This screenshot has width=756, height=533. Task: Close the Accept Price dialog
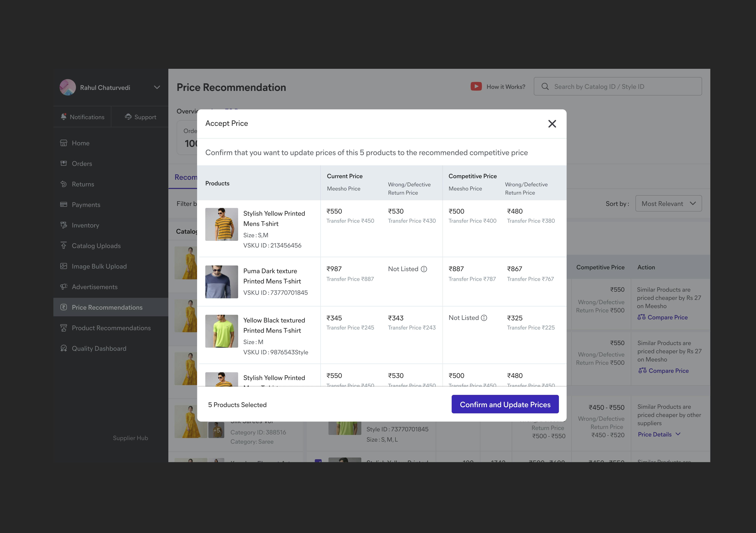(x=552, y=124)
